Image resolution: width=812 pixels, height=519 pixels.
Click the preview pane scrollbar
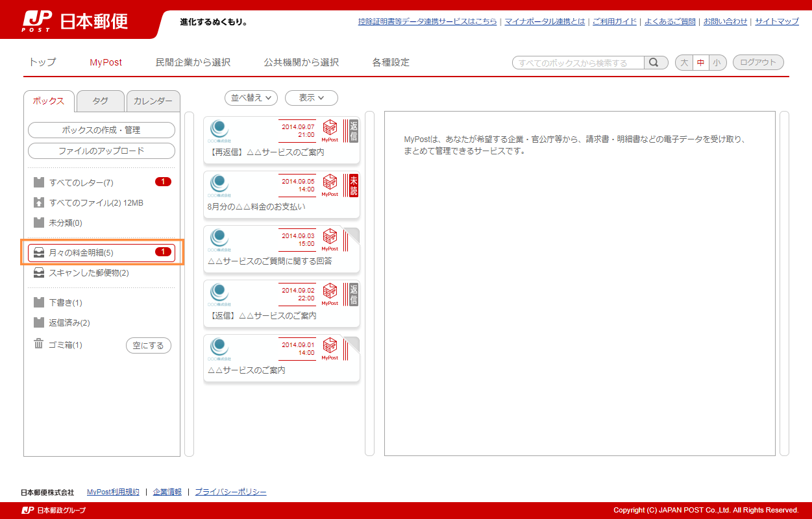[x=785, y=284]
